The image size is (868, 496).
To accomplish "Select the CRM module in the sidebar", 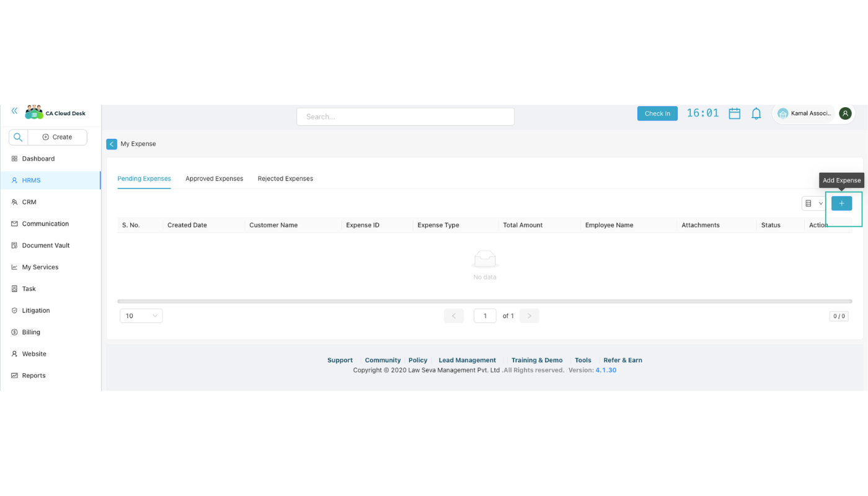I will coord(28,201).
